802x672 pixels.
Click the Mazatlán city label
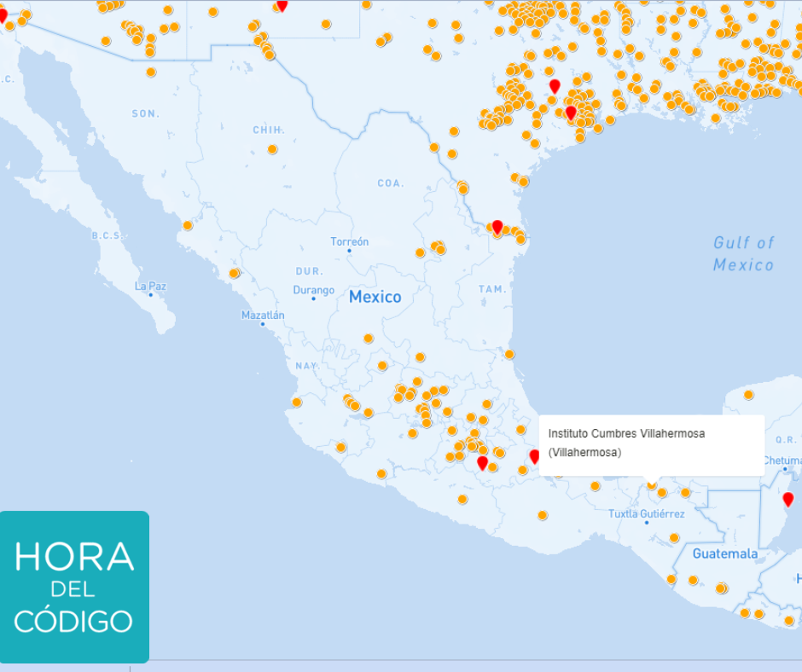[x=263, y=315]
